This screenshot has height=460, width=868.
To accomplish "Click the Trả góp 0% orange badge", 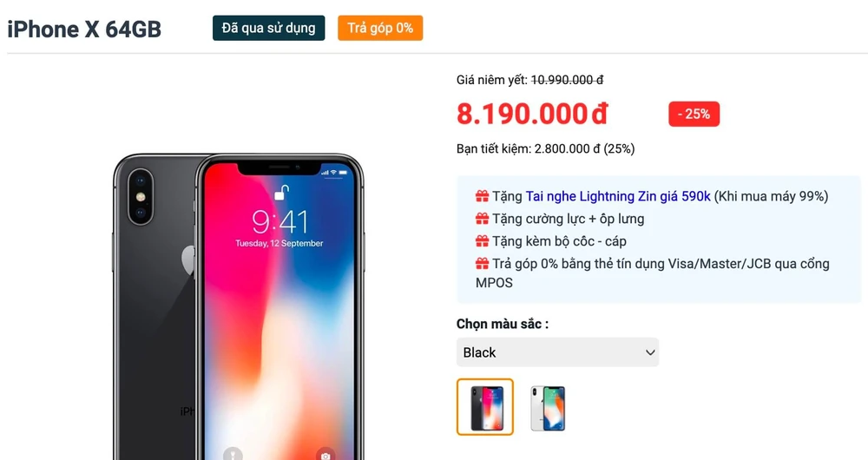I will [380, 28].
